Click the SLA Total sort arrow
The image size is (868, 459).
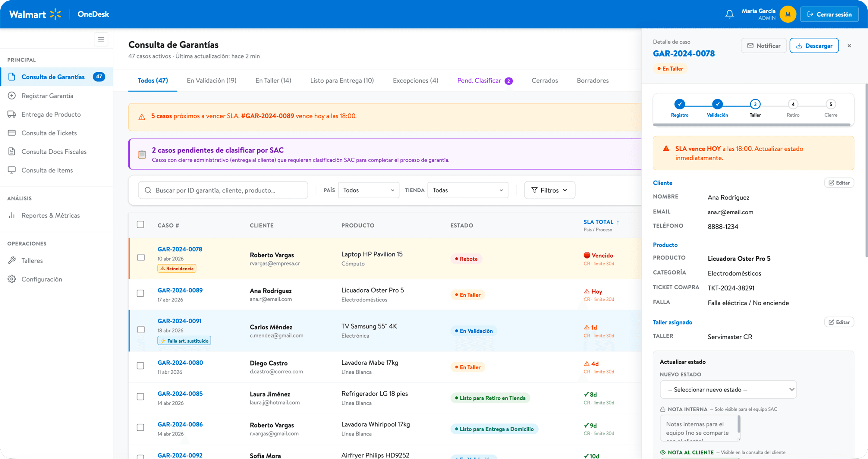tap(618, 222)
